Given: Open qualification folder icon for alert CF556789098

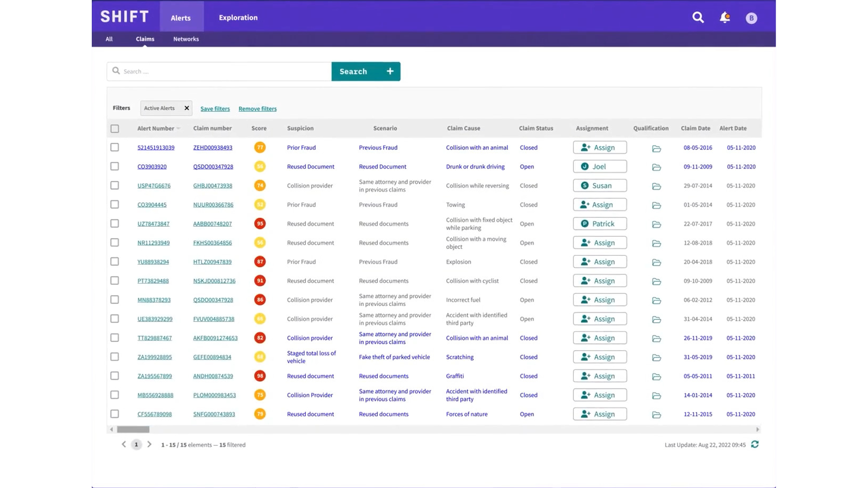Looking at the screenshot, I should click(656, 415).
